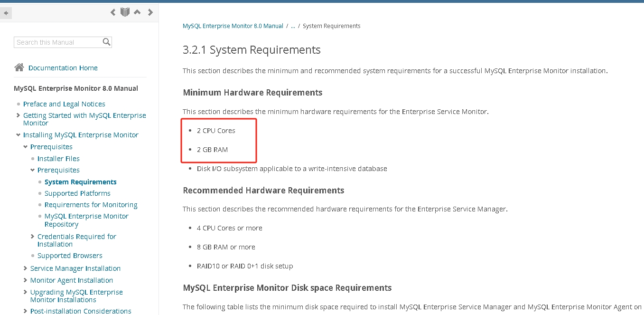Click breadcrumb MySQL Enterprise Monitor 8.0 Manual
Image resolution: width=644 pixels, height=315 pixels.
click(233, 26)
